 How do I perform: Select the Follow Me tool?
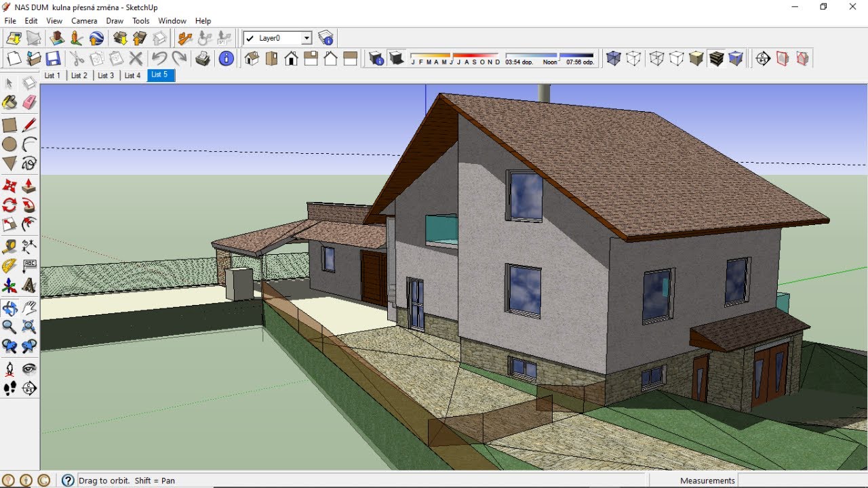coord(29,205)
